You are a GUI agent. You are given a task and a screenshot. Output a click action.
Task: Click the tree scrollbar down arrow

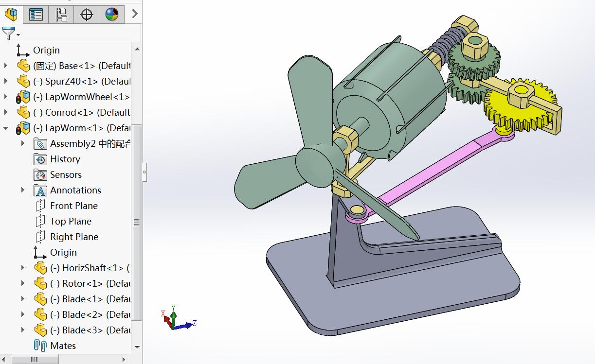[137, 347]
